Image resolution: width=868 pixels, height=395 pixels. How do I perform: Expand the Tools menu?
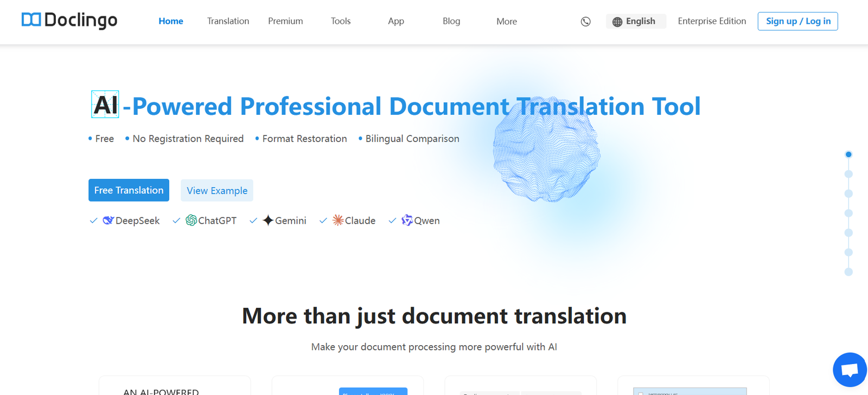tap(340, 21)
